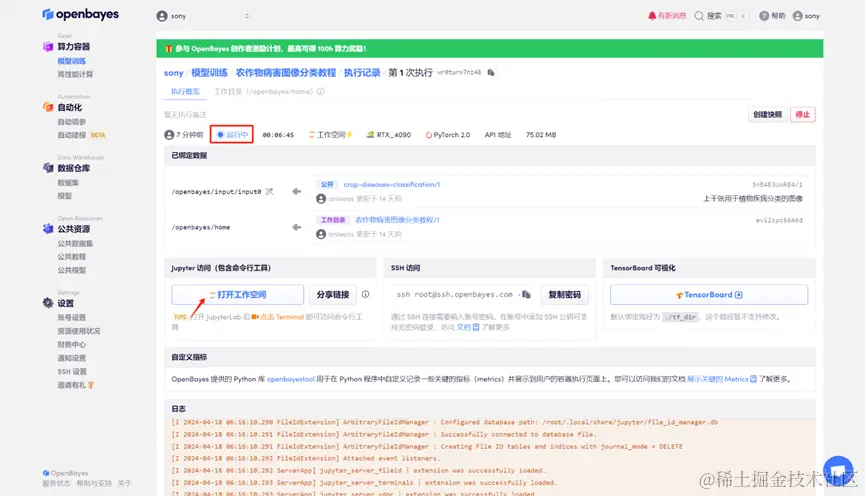Click info icon next to 分享链接
The height and width of the screenshot is (496, 865).
click(x=365, y=294)
